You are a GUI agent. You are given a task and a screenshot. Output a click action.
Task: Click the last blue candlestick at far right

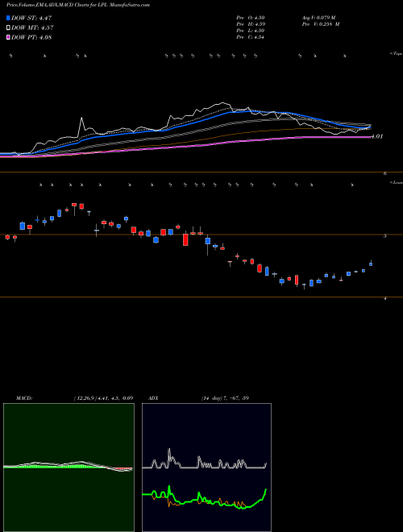click(x=371, y=264)
